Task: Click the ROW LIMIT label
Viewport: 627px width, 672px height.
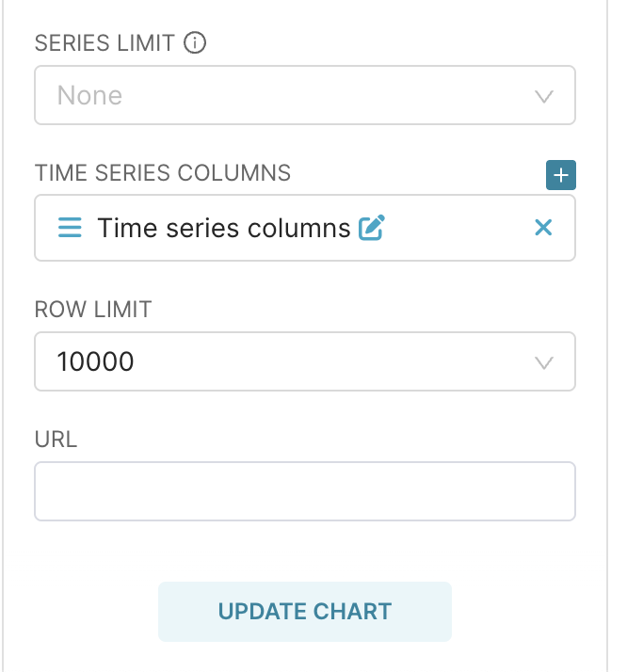Action: coord(93,310)
